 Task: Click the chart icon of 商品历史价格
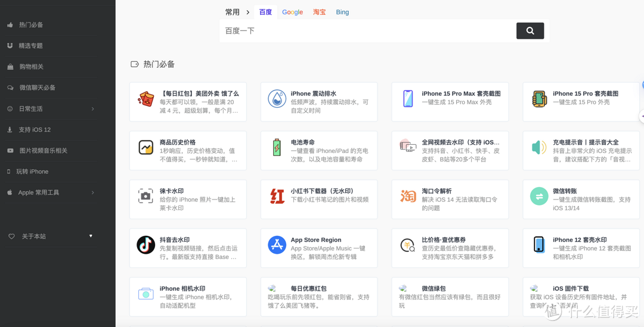146,148
